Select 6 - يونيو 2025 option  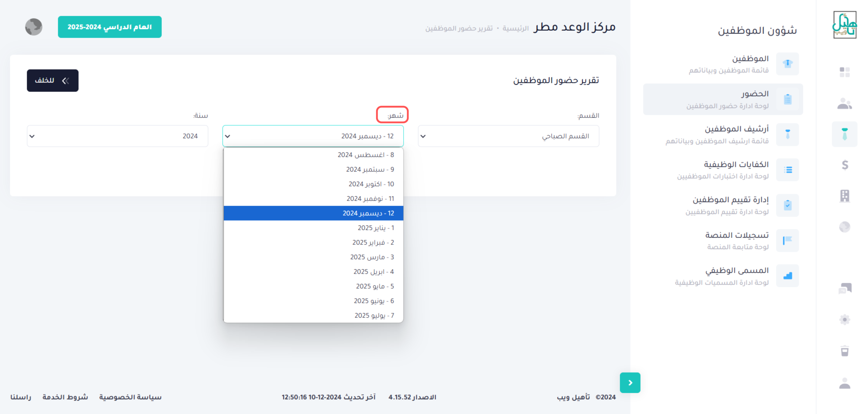point(313,301)
